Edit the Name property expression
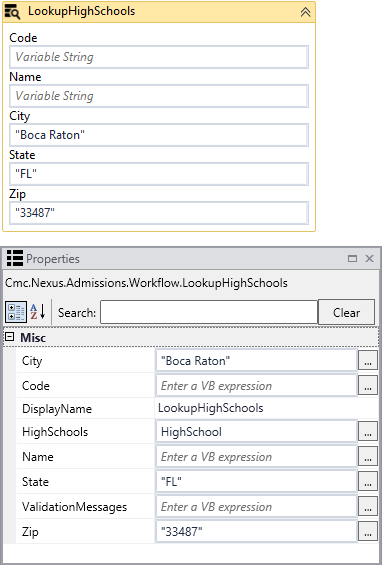382x567 pixels. [x=256, y=457]
